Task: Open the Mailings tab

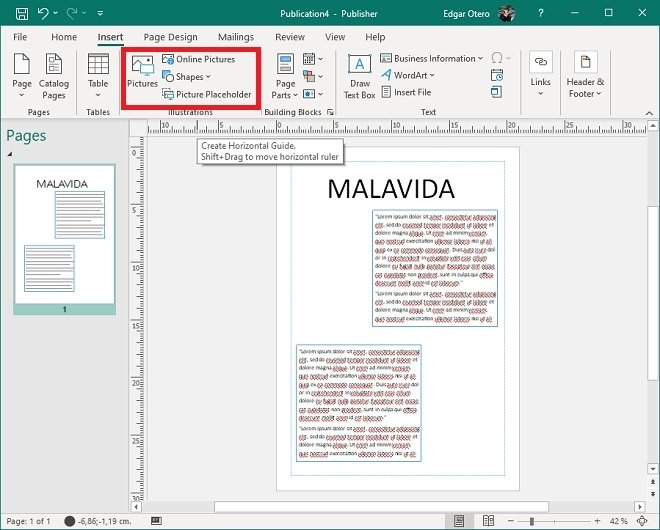Action: coord(236,37)
